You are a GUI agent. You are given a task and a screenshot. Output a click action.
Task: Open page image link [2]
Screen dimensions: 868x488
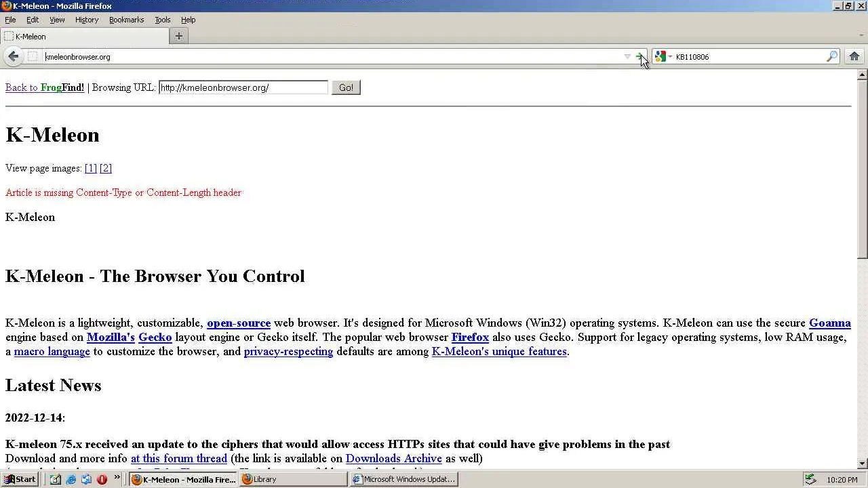pyautogui.click(x=106, y=168)
